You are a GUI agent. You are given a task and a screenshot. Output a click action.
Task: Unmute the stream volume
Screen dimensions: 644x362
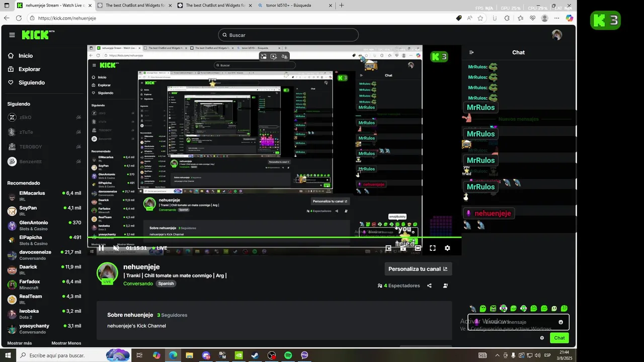click(x=116, y=248)
